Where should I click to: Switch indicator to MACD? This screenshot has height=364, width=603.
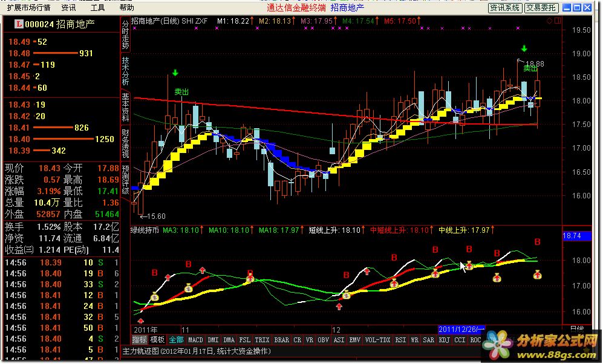point(195,340)
